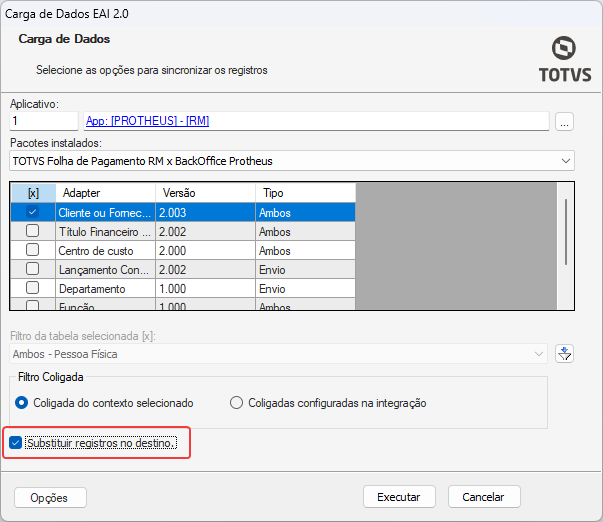Click Ambos type cell in Centro de custo row
Screen dimensions: 603x522
click(306, 250)
